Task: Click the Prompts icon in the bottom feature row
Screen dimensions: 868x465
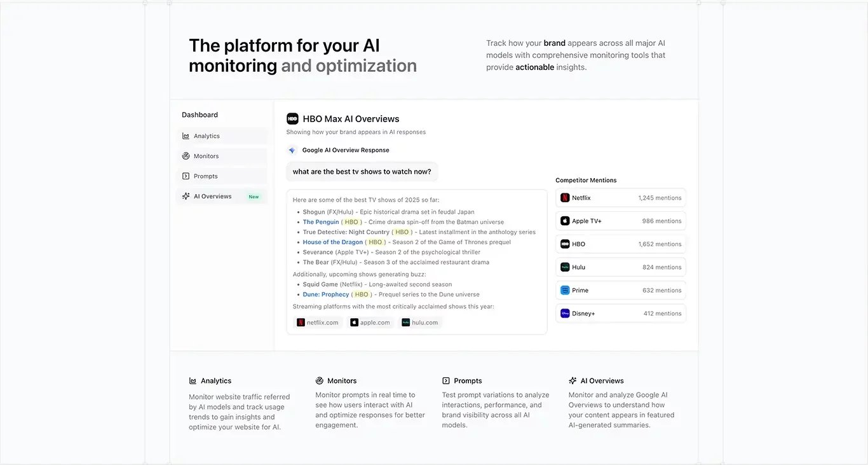Action: point(446,381)
